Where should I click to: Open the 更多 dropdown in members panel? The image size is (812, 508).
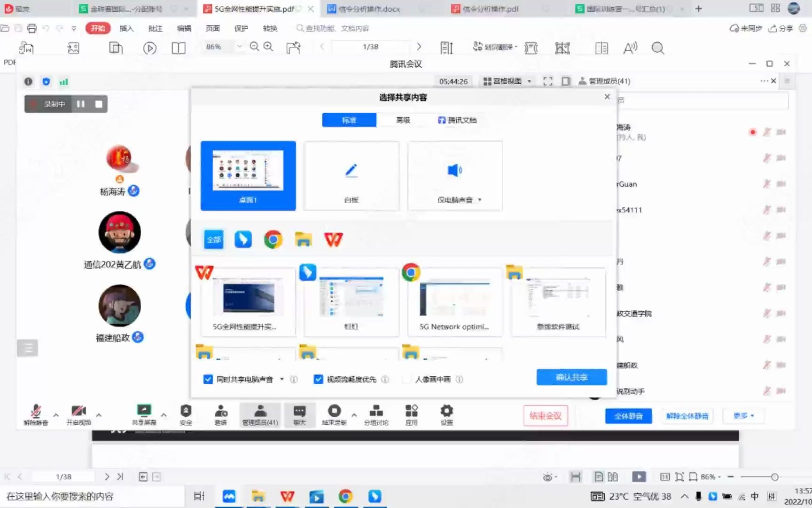(x=743, y=416)
